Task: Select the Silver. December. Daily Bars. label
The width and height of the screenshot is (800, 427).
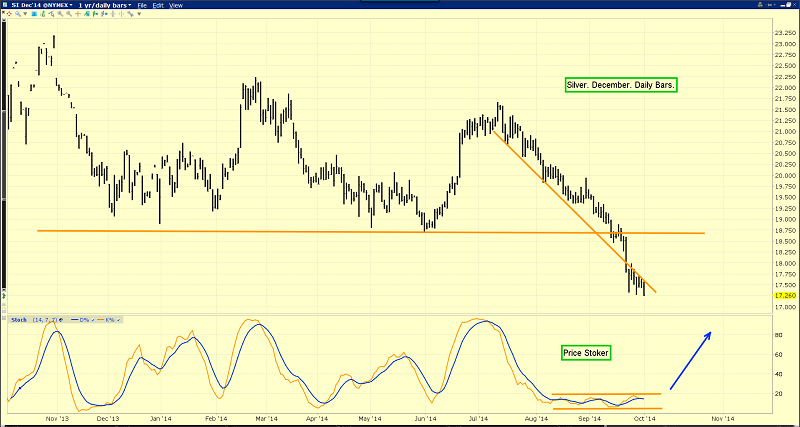Action: tap(619, 86)
